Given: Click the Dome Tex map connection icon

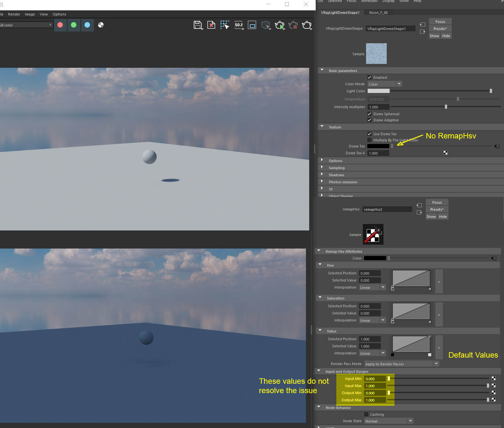Looking at the screenshot, I should tap(497, 146).
